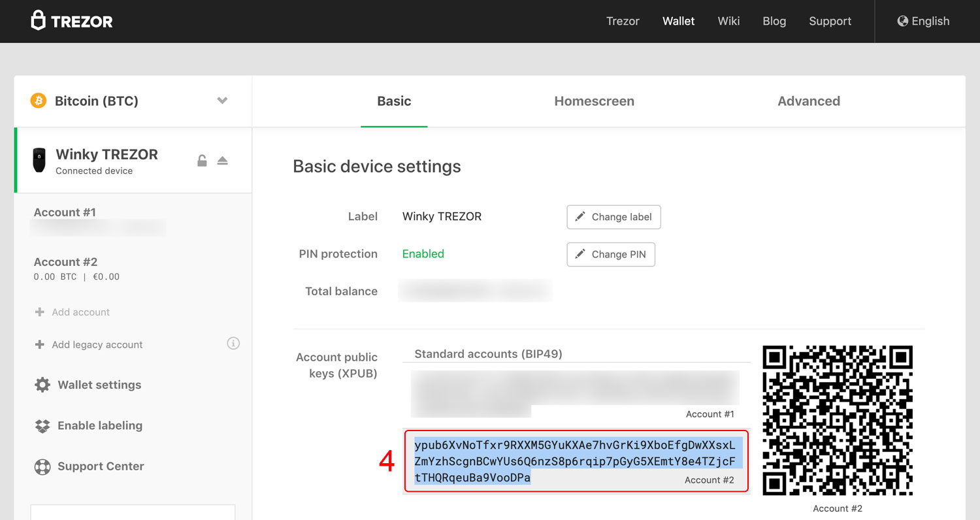980x520 pixels.
Task: Click the pencil icon in Change label
Action: [x=580, y=217]
